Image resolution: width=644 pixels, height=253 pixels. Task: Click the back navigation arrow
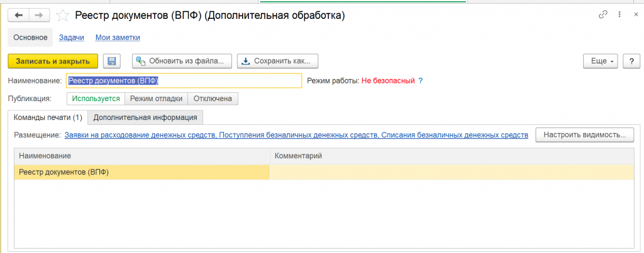click(19, 15)
